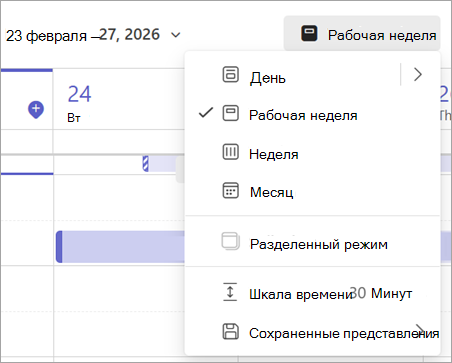Click the Рабочая неделя view button
452x363 pixels.
point(362,34)
